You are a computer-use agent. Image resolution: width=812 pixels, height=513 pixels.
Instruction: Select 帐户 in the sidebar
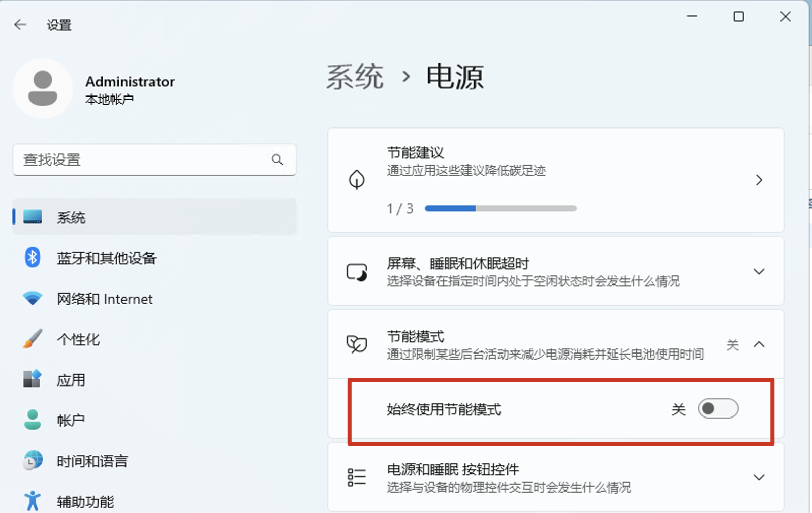[x=71, y=421]
